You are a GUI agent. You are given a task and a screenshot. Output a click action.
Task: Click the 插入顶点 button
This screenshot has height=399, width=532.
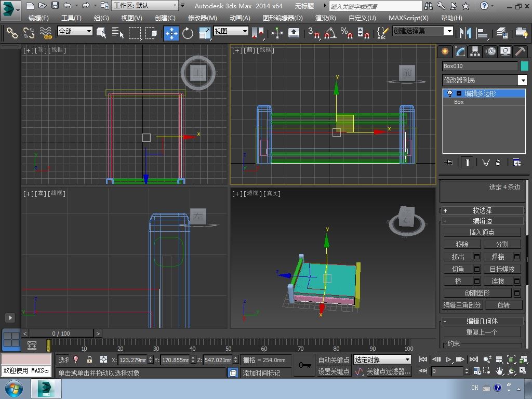pos(482,232)
